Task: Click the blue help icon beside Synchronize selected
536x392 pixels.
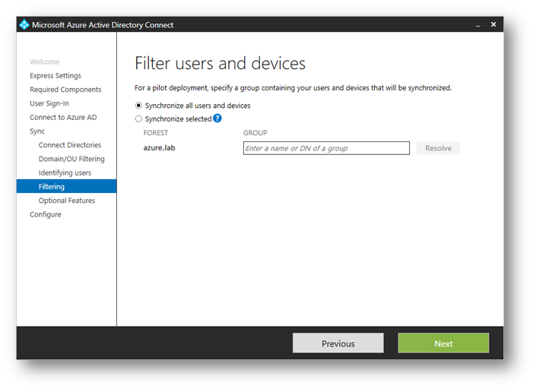Action: point(217,119)
